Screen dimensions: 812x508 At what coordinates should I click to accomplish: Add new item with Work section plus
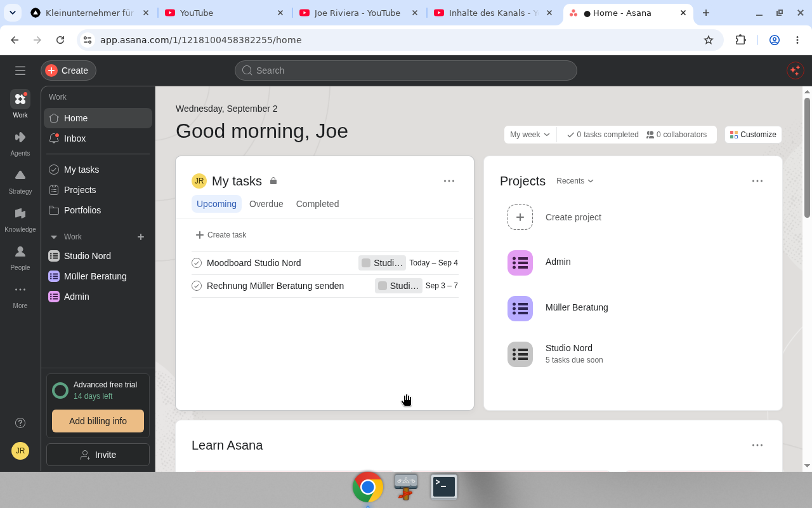(x=141, y=237)
